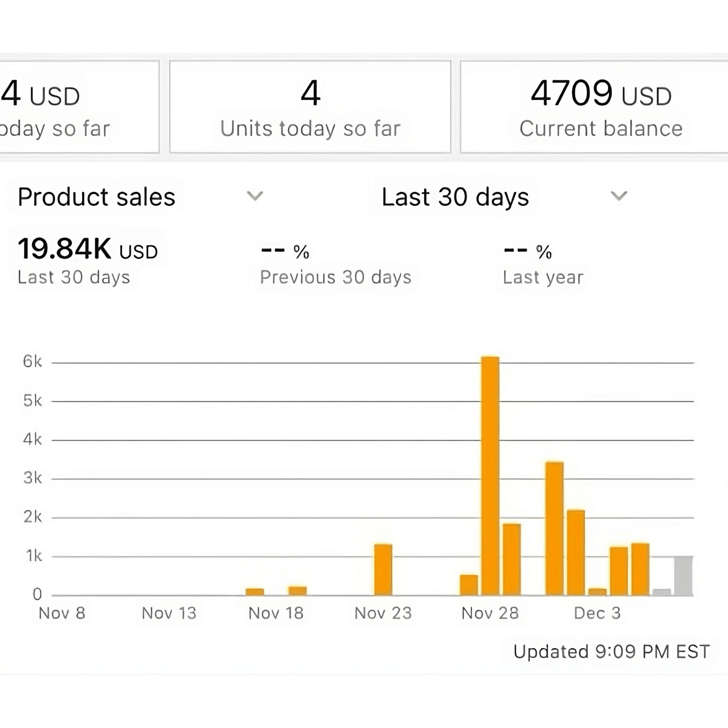Click the Nov 8 axis label
The image size is (728, 728).
[x=62, y=613]
